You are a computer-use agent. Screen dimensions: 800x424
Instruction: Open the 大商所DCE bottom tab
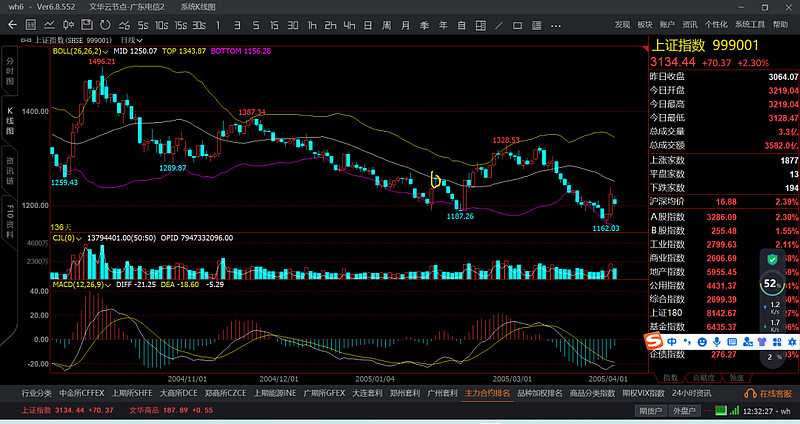(179, 393)
